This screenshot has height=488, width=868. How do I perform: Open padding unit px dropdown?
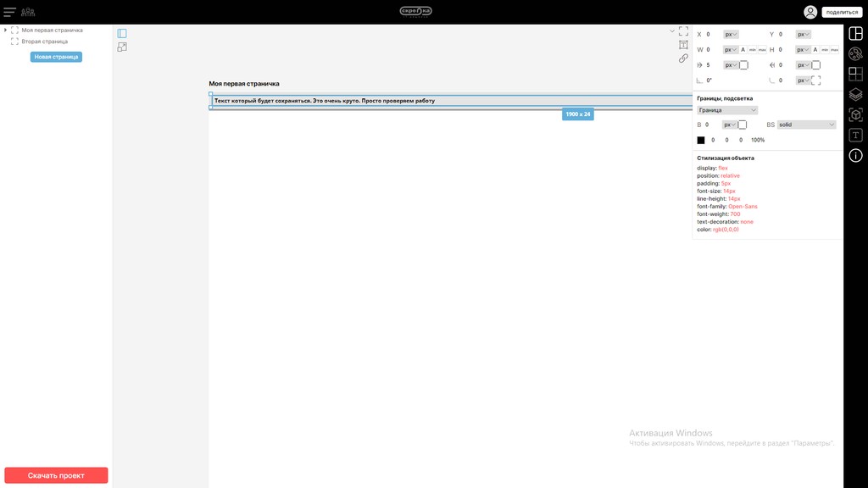[730, 65]
